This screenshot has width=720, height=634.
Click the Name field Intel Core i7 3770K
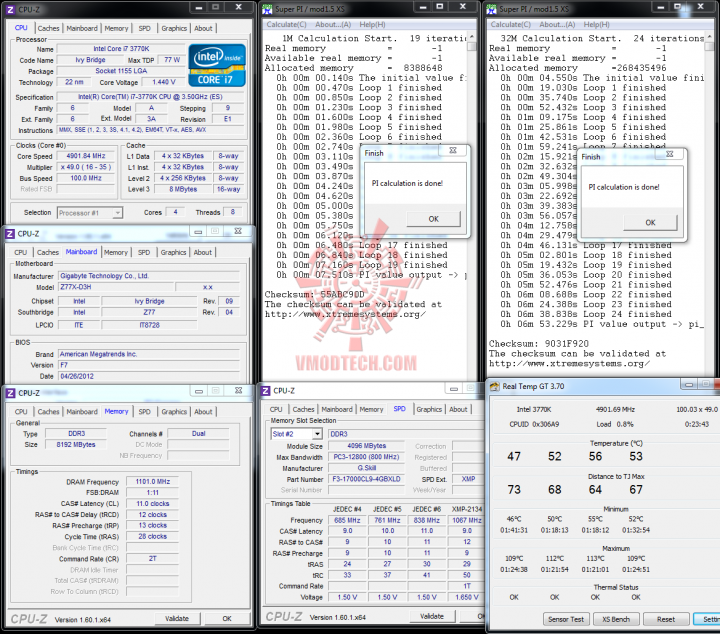pyautogui.click(x=121, y=49)
